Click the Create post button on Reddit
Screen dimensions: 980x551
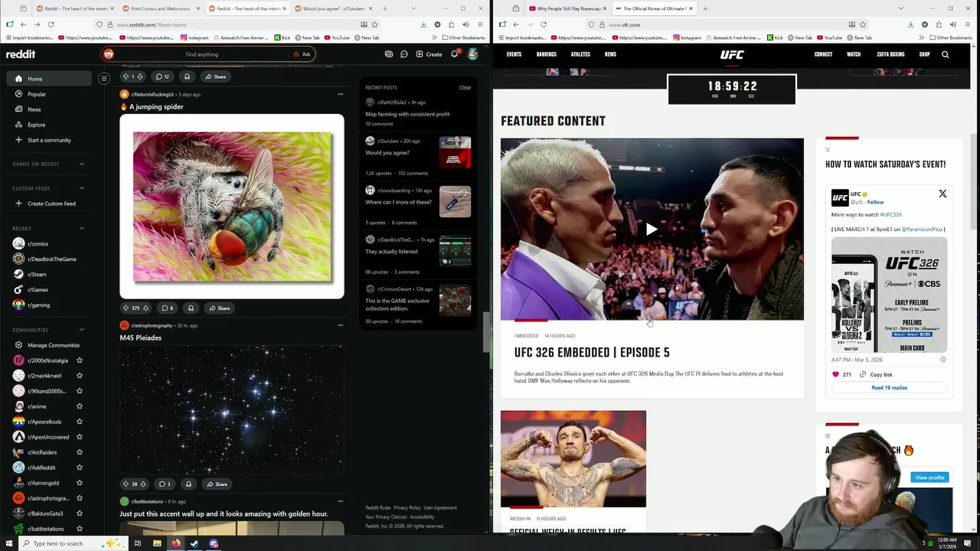(x=429, y=54)
